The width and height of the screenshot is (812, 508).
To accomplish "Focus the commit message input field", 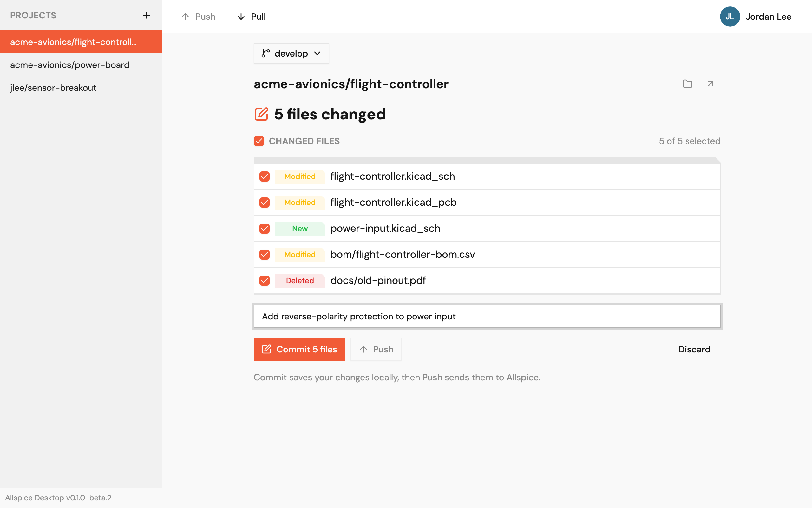I will (487, 316).
